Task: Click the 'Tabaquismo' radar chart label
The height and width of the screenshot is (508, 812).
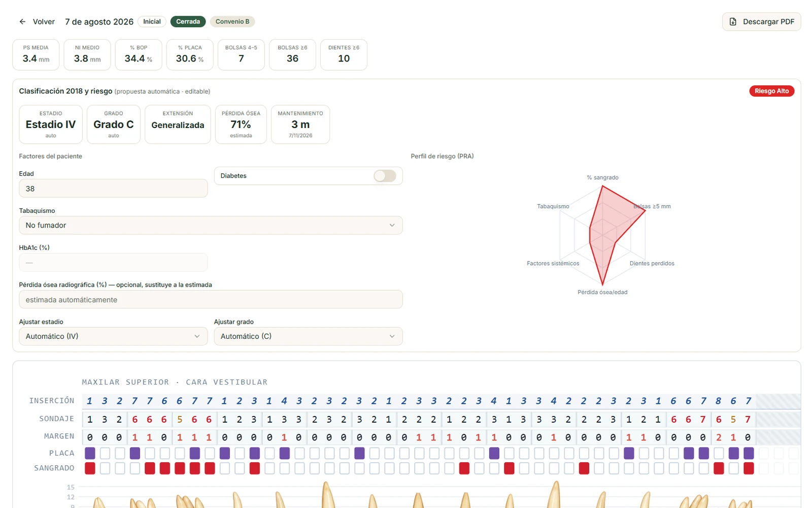Action: (x=553, y=206)
